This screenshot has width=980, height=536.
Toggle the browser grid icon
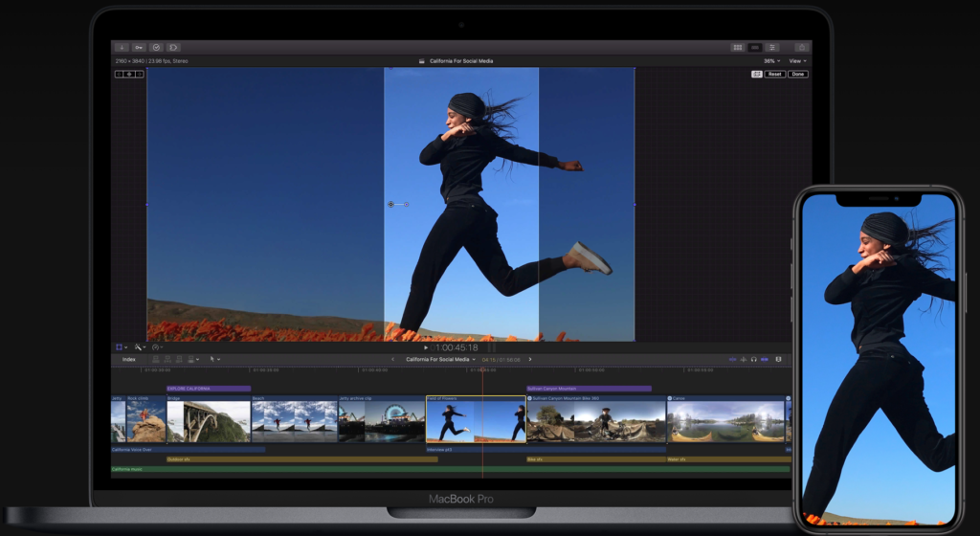tap(738, 48)
